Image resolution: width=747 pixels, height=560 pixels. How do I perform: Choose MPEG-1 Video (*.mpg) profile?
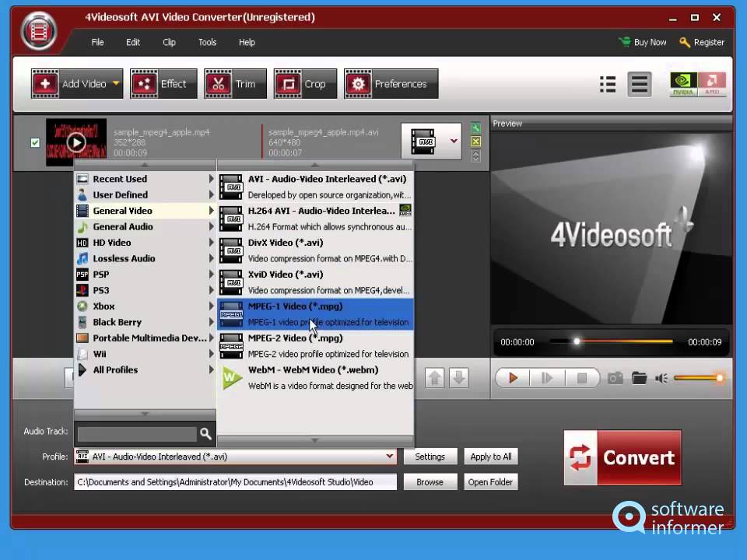point(315,314)
